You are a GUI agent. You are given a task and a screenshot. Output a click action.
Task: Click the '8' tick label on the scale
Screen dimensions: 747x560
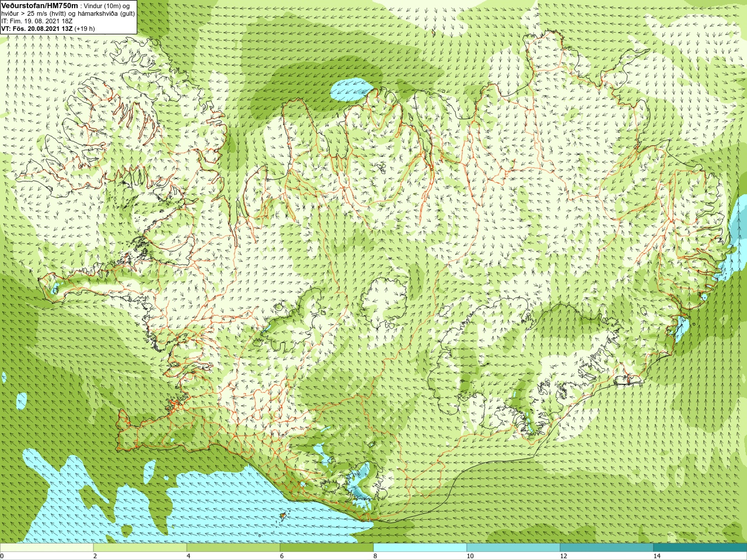click(375, 556)
